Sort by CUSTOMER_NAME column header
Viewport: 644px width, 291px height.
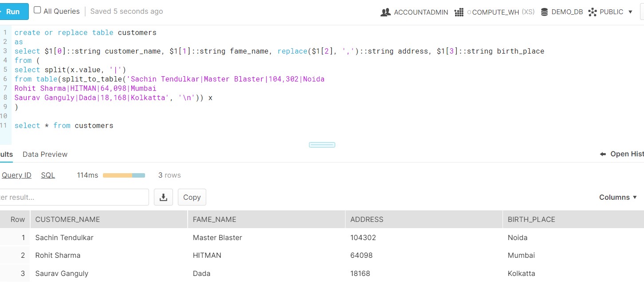click(x=67, y=219)
